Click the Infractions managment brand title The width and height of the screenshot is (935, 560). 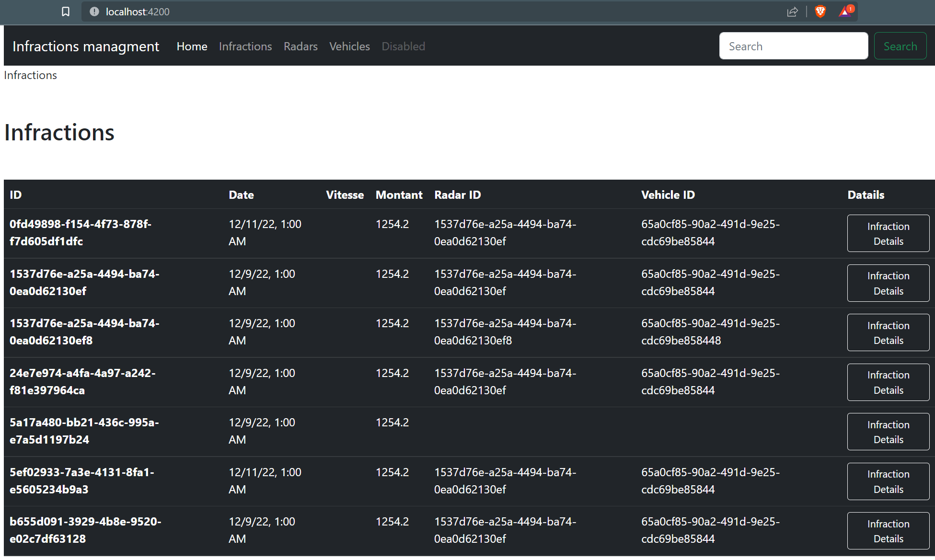[x=86, y=46]
